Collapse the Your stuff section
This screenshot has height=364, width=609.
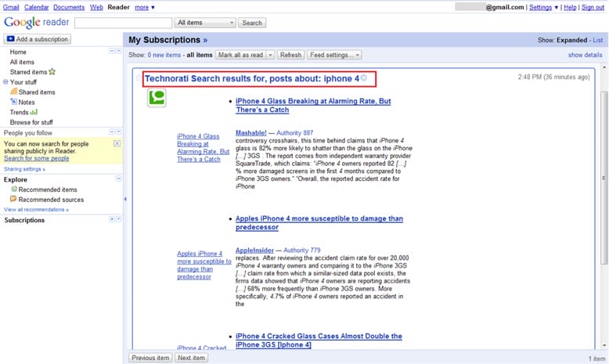tap(5, 82)
